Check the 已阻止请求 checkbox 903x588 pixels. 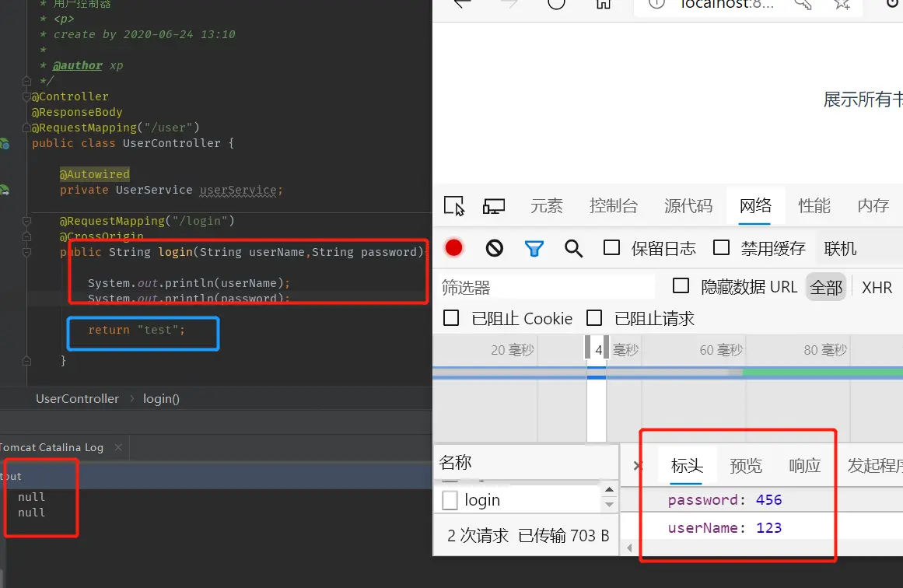coord(593,318)
